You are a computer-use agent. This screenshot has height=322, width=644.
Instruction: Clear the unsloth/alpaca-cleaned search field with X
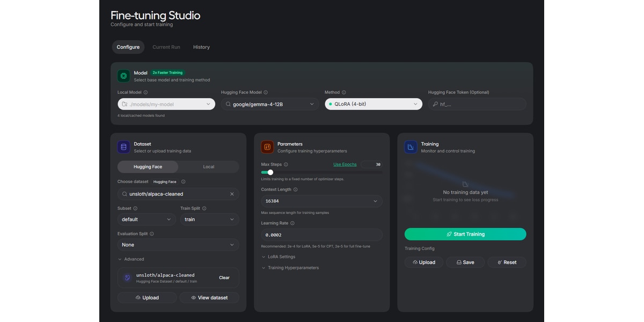[232, 194]
